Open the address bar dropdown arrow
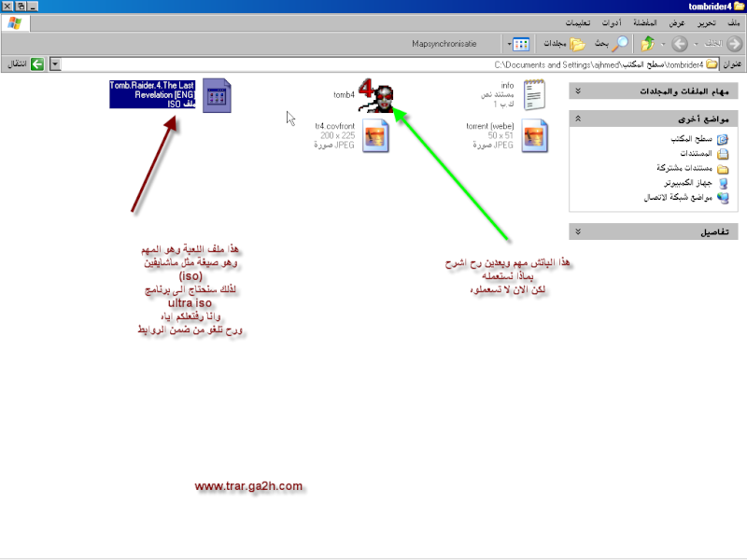This screenshot has width=747, height=560. [55, 63]
